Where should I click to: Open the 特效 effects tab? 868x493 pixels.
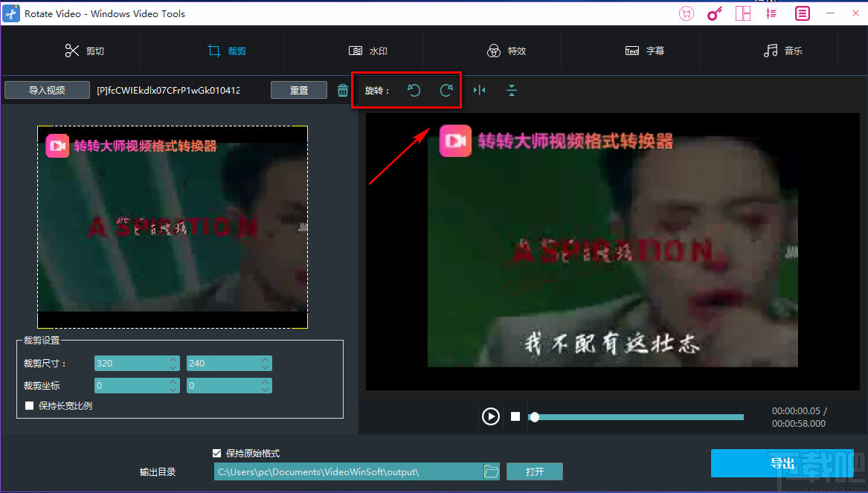click(x=507, y=51)
